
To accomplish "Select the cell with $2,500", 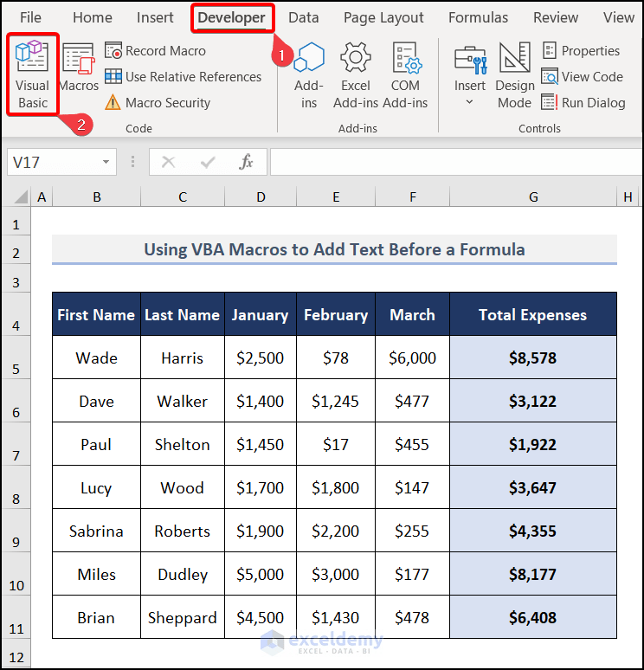I will coord(261,358).
